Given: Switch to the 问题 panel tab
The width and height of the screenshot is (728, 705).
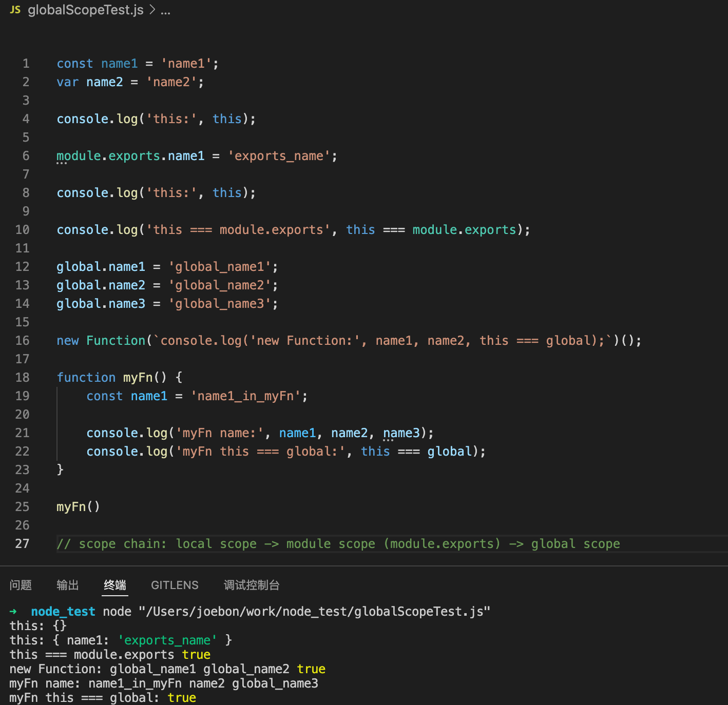Looking at the screenshot, I should pos(21,585).
